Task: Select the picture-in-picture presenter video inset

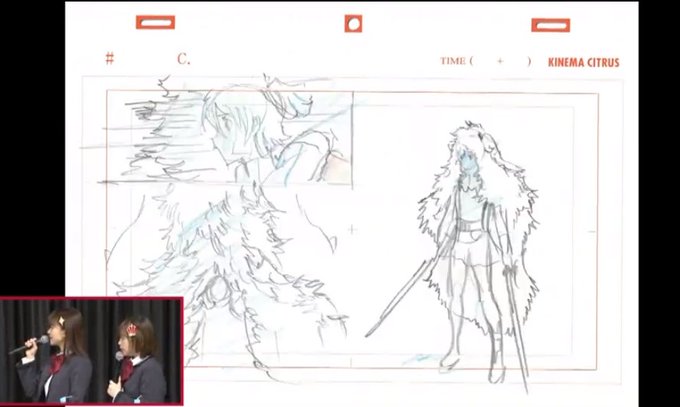Action: click(x=92, y=351)
